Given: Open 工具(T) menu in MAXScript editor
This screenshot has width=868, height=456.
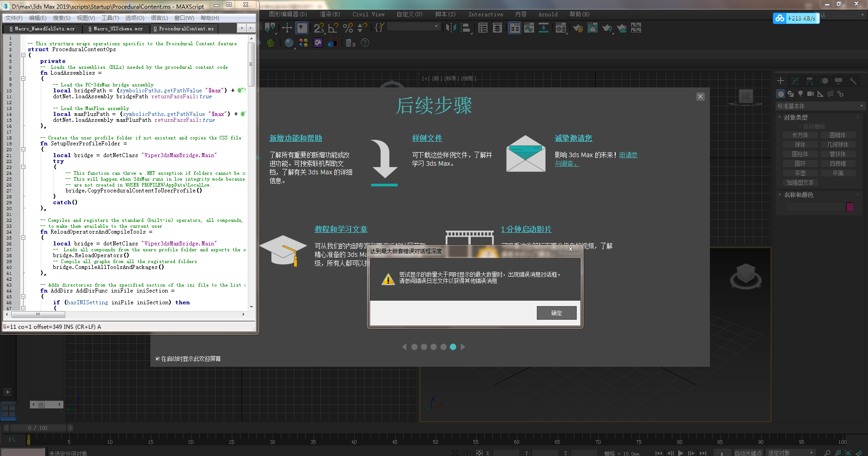Looking at the screenshot, I should pos(110,18).
